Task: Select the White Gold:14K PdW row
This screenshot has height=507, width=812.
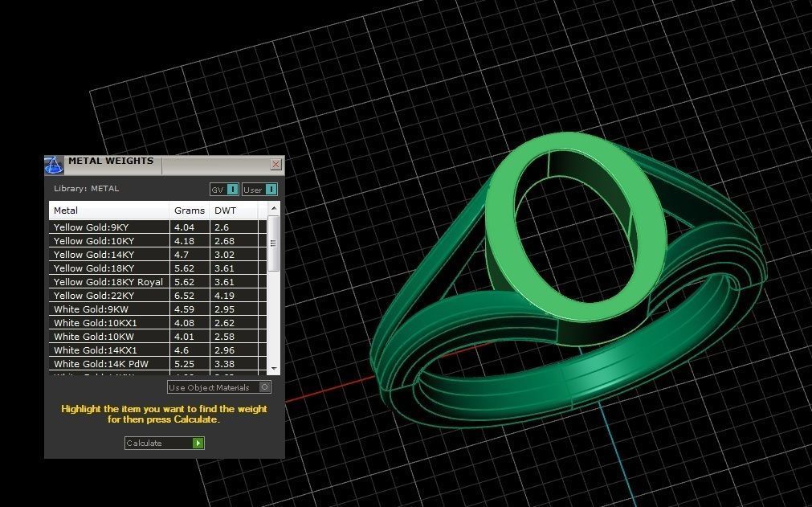Action: point(109,364)
